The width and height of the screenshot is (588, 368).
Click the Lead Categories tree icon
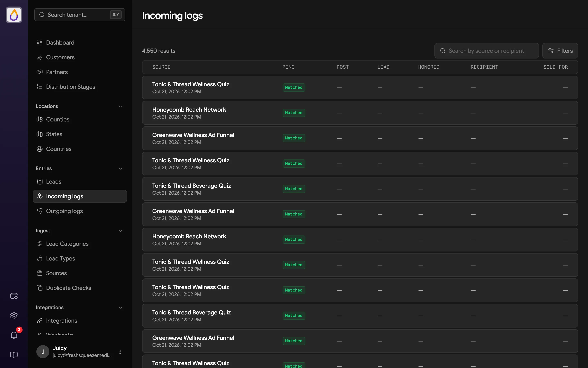click(x=40, y=244)
